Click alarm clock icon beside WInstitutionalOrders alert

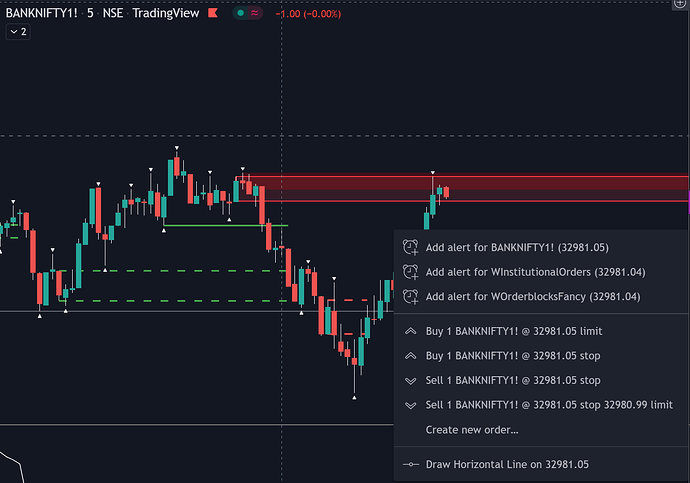coord(411,272)
